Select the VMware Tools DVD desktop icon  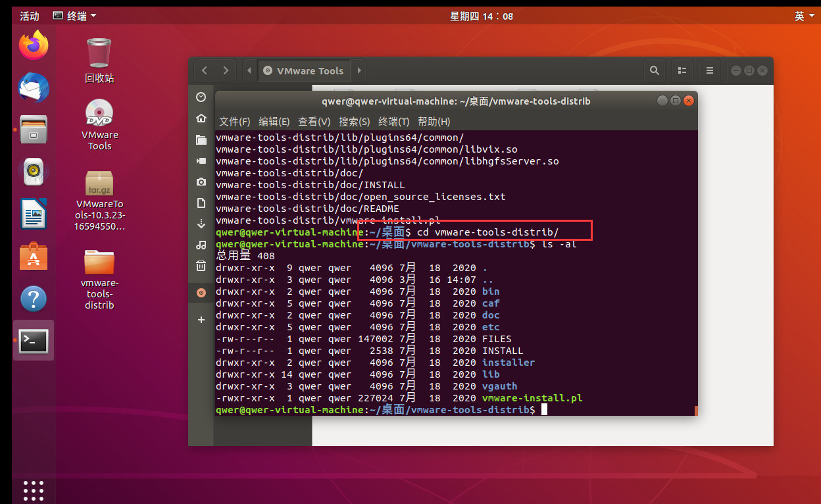pos(99,125)
